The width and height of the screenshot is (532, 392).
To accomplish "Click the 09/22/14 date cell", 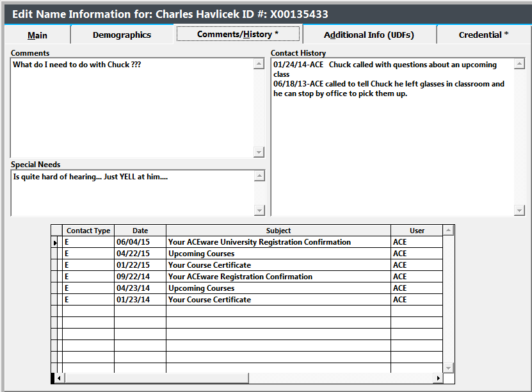I will tap(140, 277).
